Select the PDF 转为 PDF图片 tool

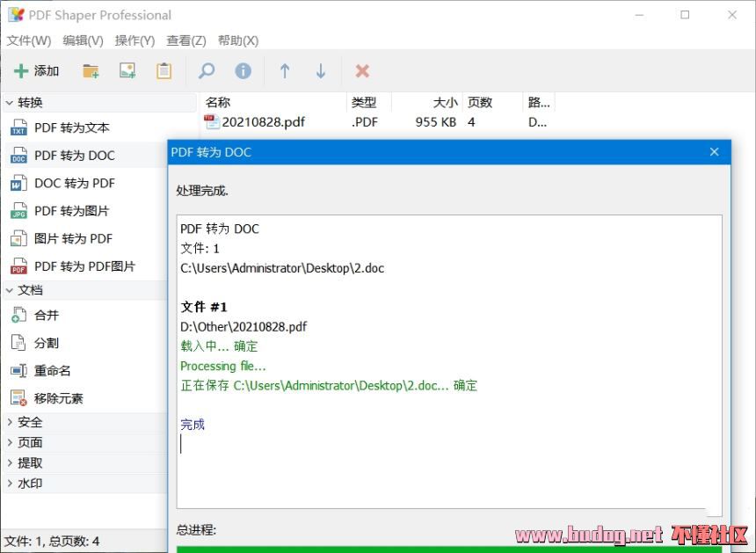[x=87, y=266]
